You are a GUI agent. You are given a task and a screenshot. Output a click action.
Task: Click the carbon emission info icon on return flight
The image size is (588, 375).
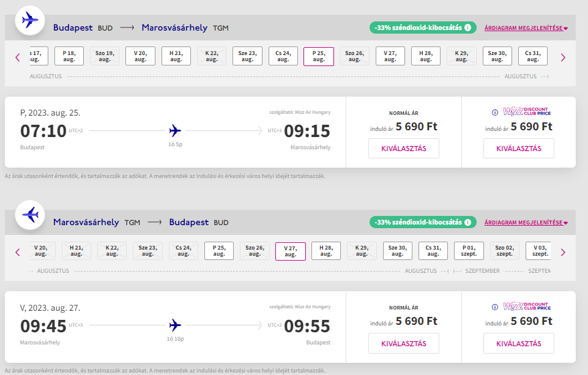[x=467, y=222]
